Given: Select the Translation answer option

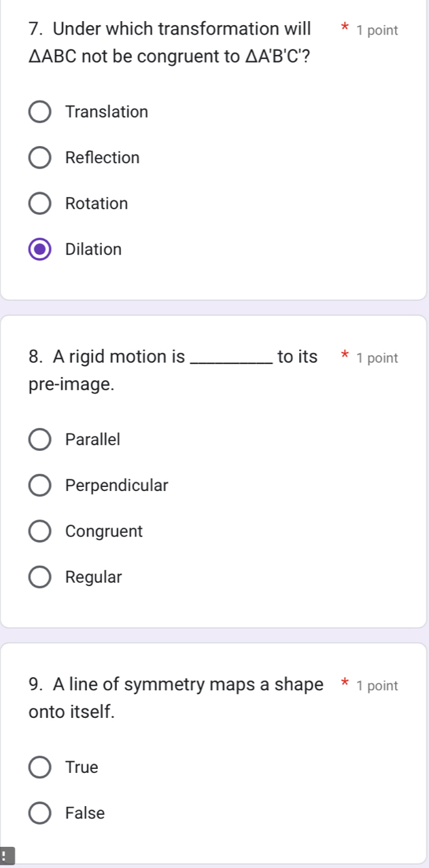Looking at the screenshot, I should 40,112.
